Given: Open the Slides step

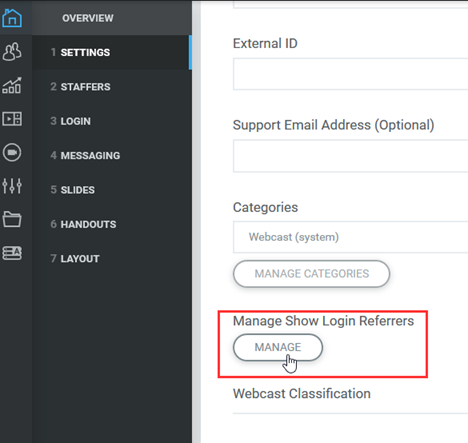Looking at the screenshot, I should [x=112, y=190].
